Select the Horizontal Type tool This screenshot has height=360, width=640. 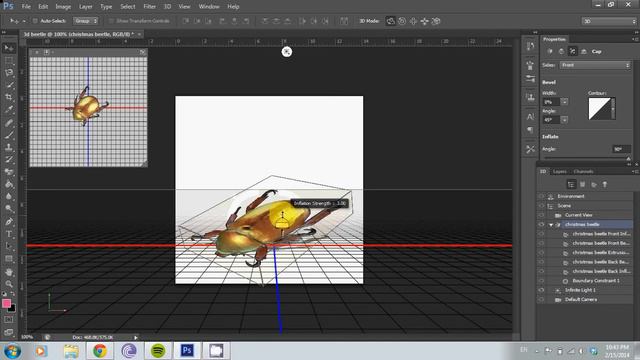click(9, 234)
